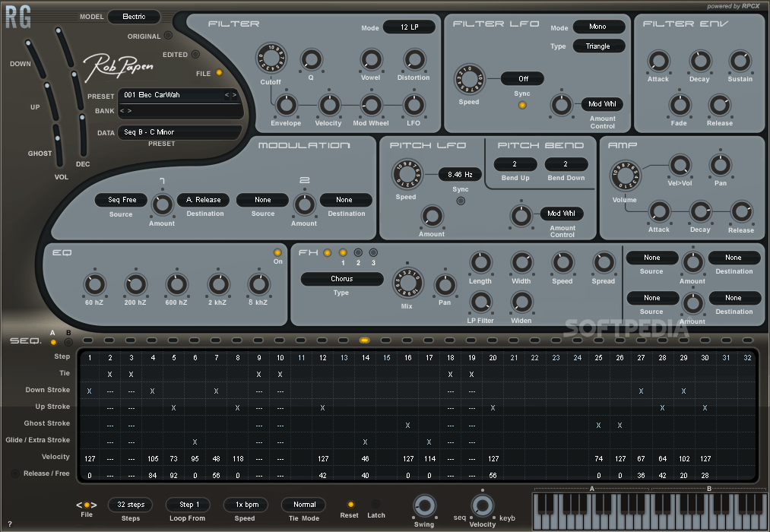Click the FX Widen knob
Screen dimensions: 770x532
(x=521, y=302)
